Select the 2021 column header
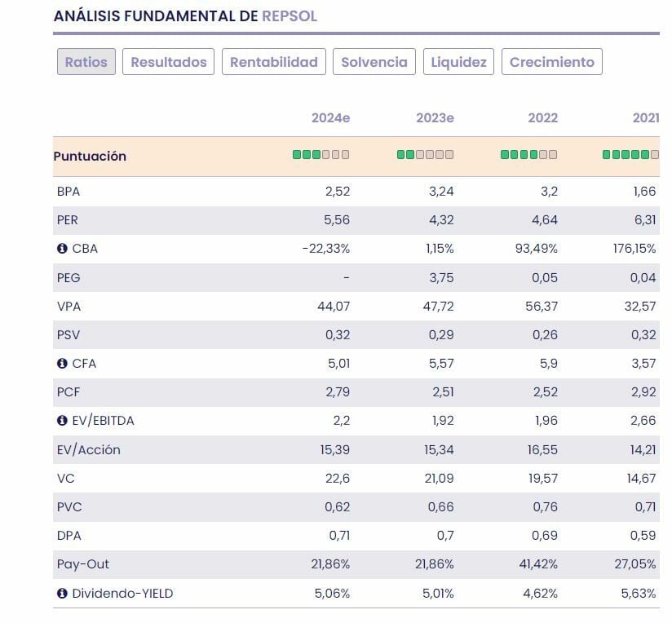Screen dimensions: 672x623 646,118
